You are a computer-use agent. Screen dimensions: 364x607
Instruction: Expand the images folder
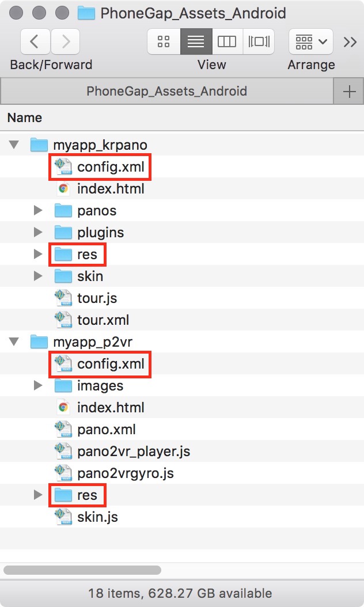pyautogui.click(x=38, y=386)
